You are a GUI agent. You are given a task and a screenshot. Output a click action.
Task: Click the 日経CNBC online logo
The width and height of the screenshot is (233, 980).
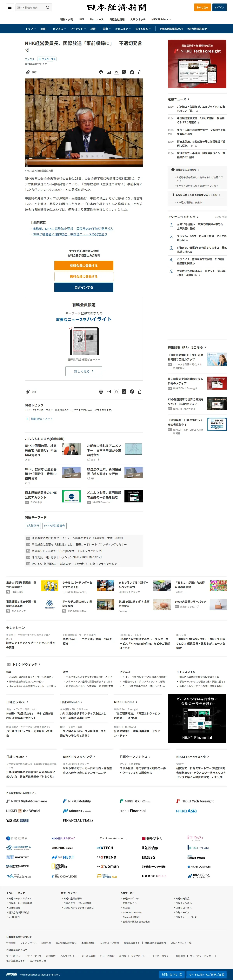pyautogui.click(x=62, y=848)
